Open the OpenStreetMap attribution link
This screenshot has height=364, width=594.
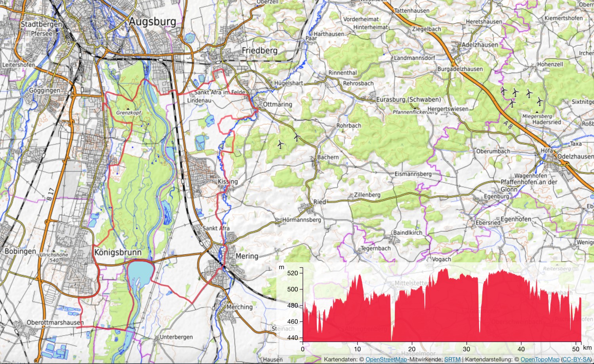click(x=386, y=359)
